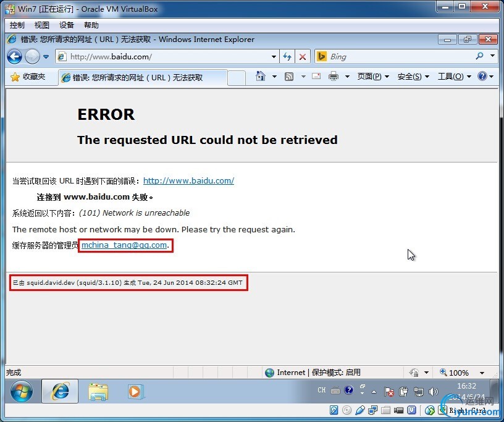Click VirtualBox mouse integration indicator
Viewport: 504px width, 422px height.
pos(430,410)
